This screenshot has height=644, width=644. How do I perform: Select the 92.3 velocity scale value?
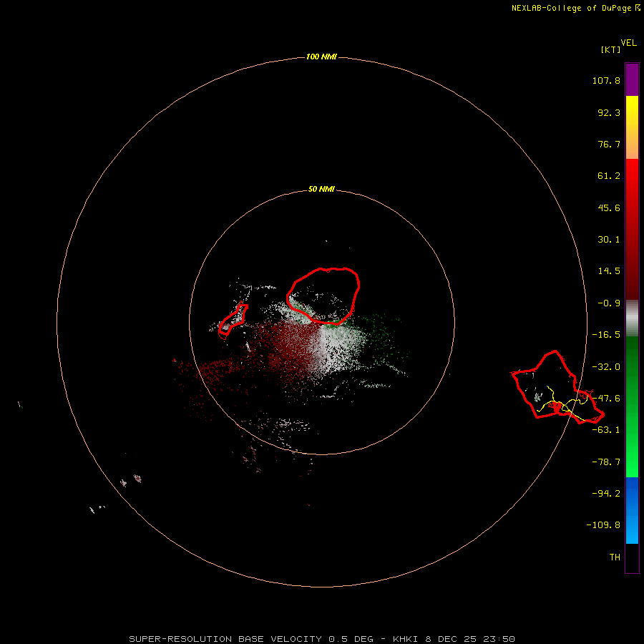tap(609, 112)
